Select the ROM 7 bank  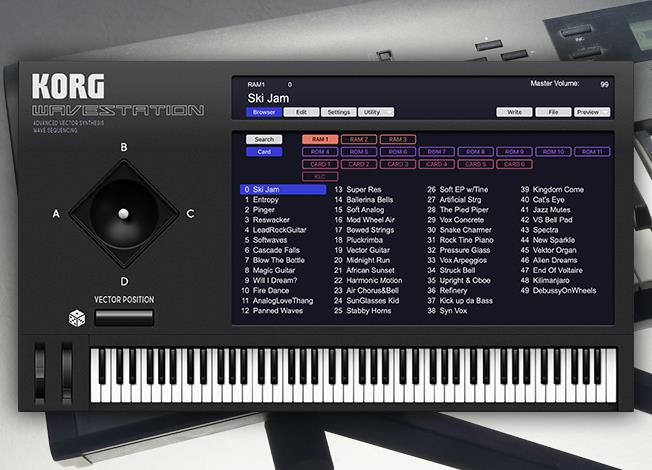[437, 152]
